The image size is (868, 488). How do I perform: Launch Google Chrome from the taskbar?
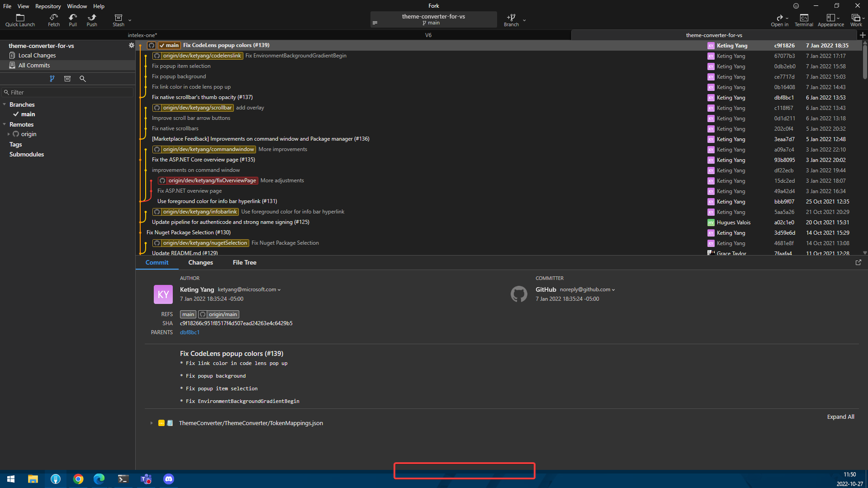pos(78,479)
